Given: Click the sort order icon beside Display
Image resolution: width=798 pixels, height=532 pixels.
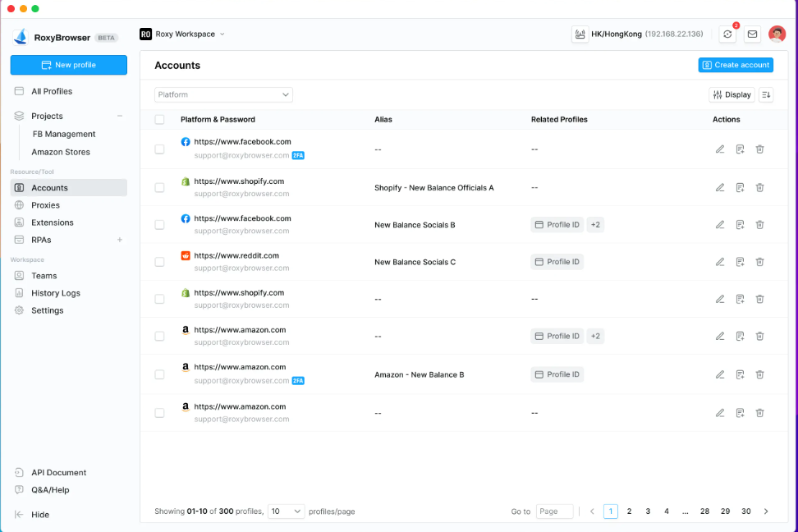Looking at the screenshot, I should (766, 94).
